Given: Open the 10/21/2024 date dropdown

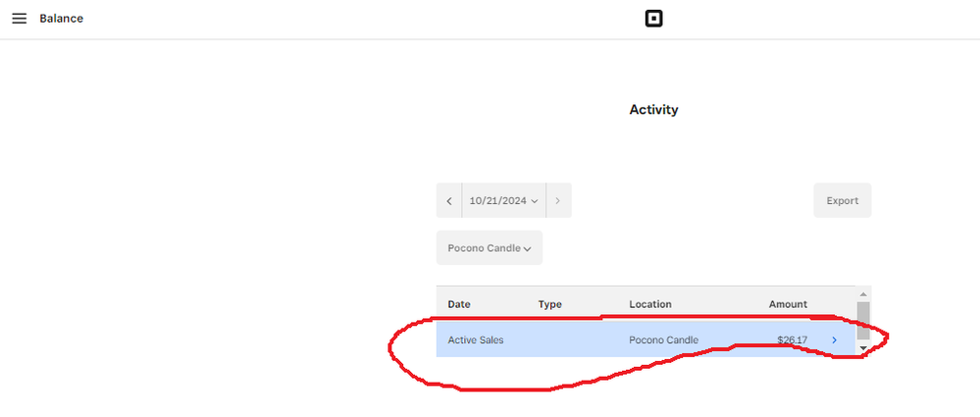Looking at the screenshot, I should click(504, 201).
